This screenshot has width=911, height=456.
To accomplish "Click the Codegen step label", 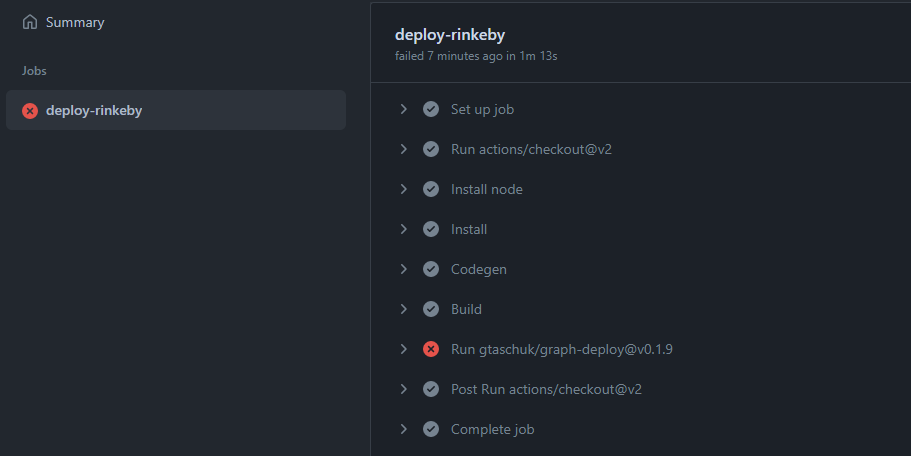I will tap(479, 270).
